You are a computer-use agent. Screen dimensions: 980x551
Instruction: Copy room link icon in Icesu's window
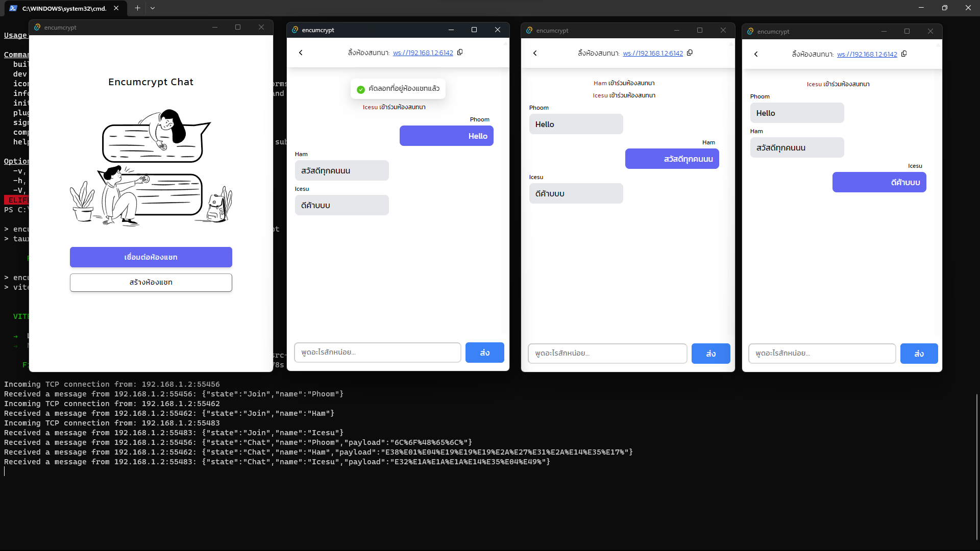click(x=904, y=54)
